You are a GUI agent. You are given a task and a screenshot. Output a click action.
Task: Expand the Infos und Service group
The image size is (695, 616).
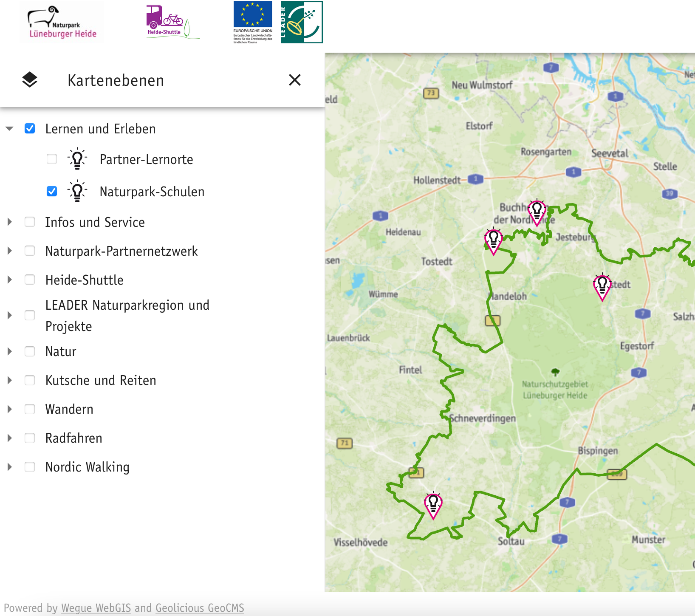[9, 222]
